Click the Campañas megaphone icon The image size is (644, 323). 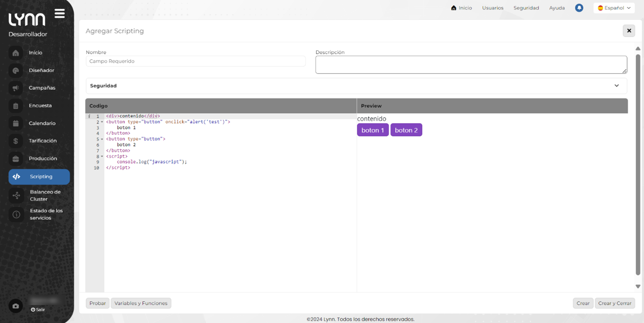pos(16,88)
